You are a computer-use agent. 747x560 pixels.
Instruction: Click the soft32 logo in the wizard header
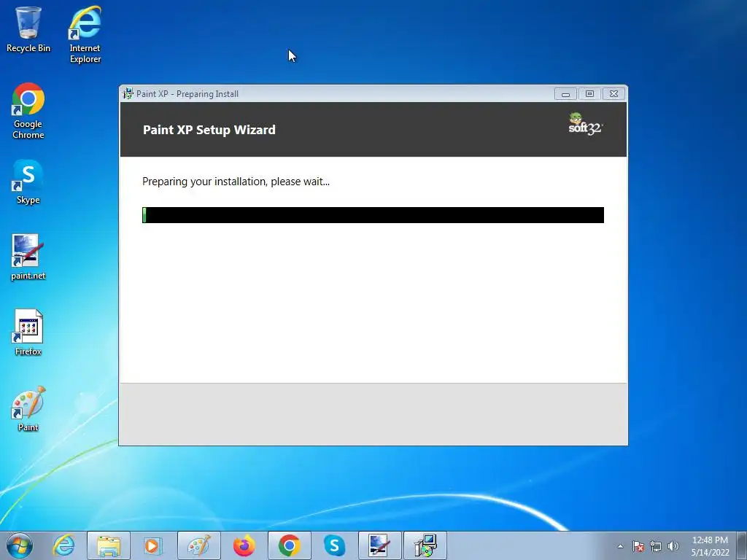585,124
